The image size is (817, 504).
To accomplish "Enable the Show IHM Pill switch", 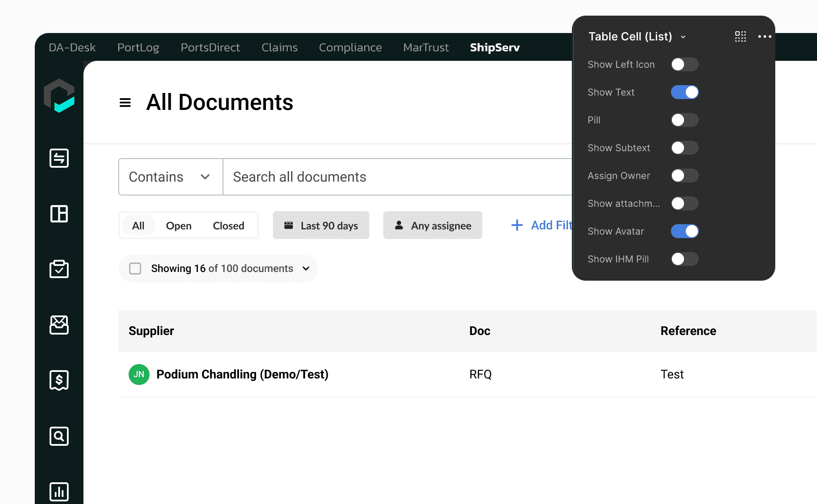I will coord(685,259).
